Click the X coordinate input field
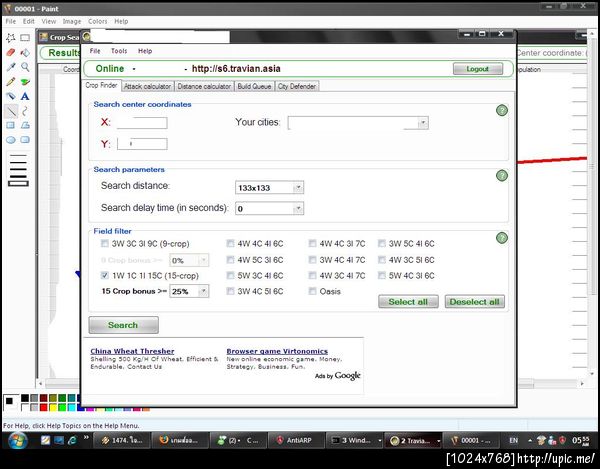Screen dimensions: 600x469 pyautogui.click(x=142, y=123)
